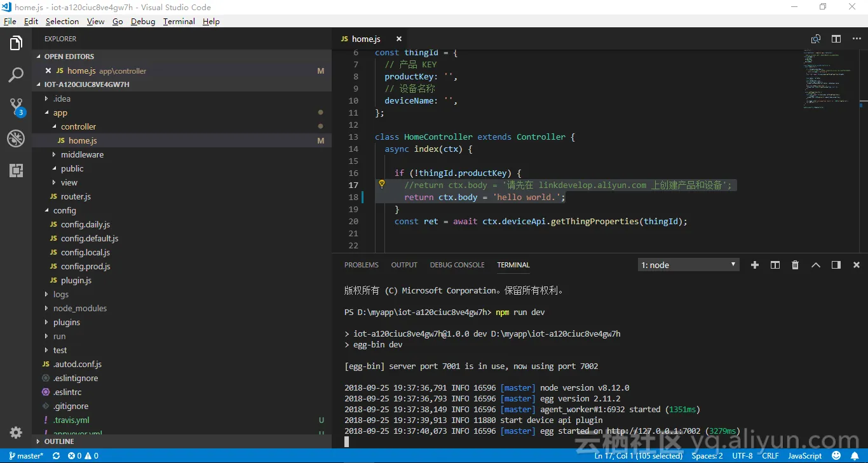This screenshot has width=868, height=463.
Task: Click the lightbulb code action icon
Action: coord(382,184)
